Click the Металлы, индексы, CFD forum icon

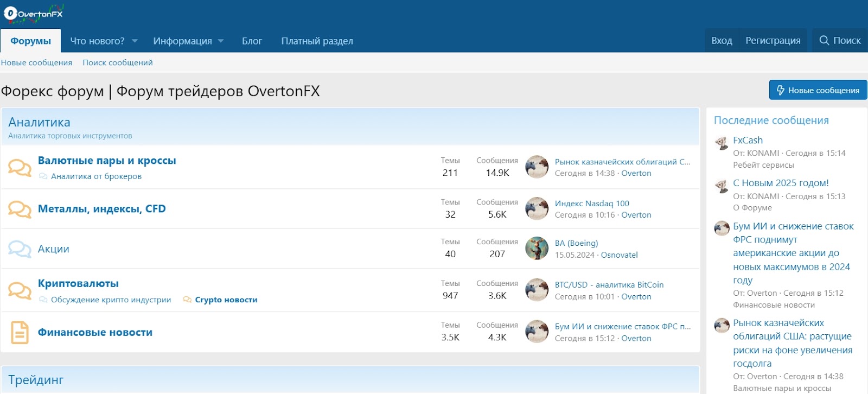click(20, 209)
